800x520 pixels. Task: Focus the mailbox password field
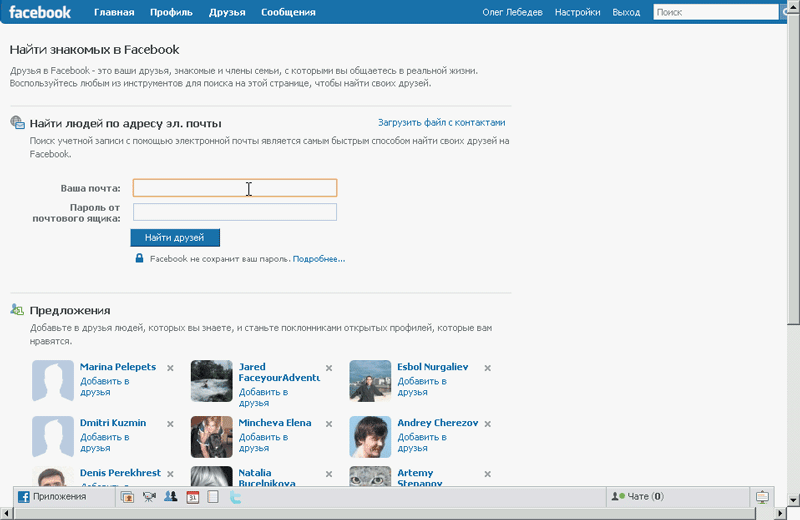[235, 212]
